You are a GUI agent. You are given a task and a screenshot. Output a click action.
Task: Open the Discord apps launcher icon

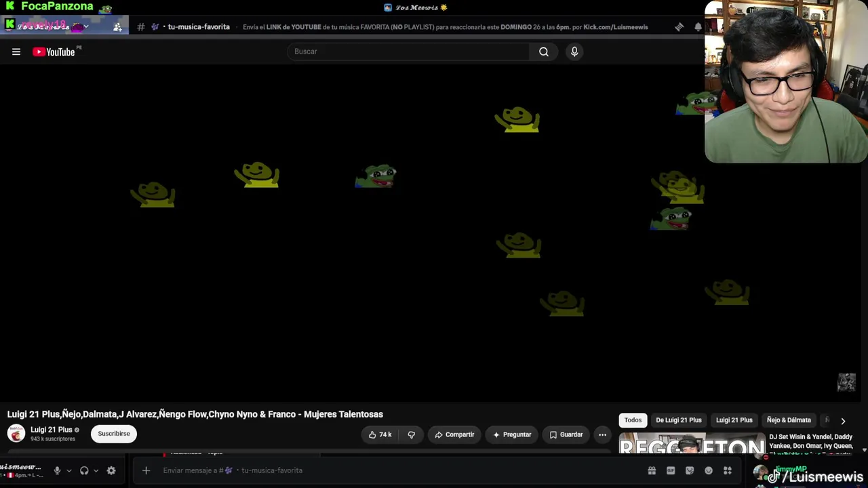pyautogui.click(x=728, y=470)
